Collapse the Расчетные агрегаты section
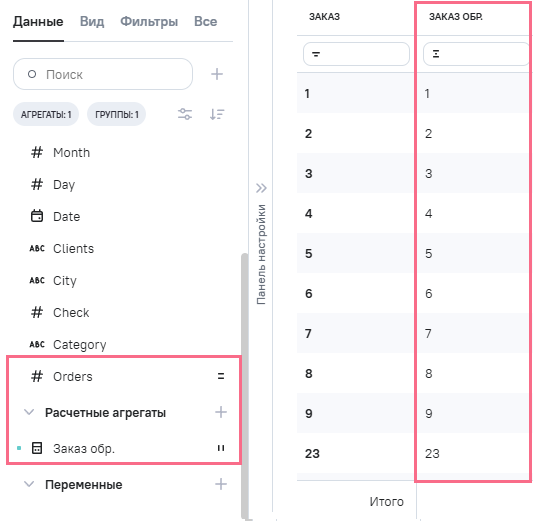 [29, 412]
